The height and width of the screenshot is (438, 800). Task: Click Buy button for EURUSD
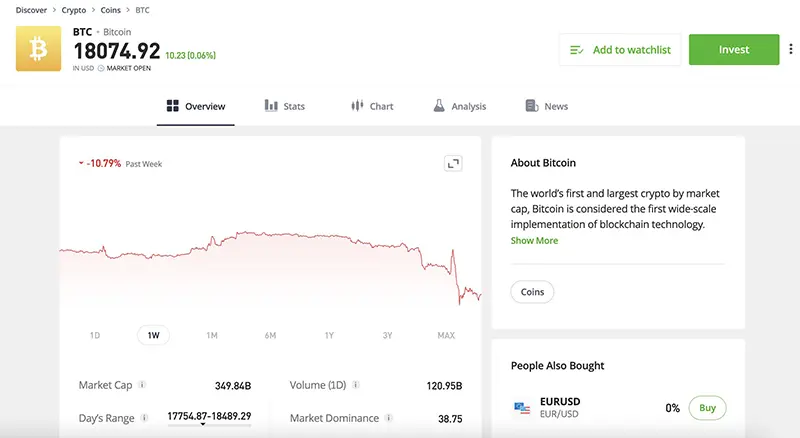(707, 407)
